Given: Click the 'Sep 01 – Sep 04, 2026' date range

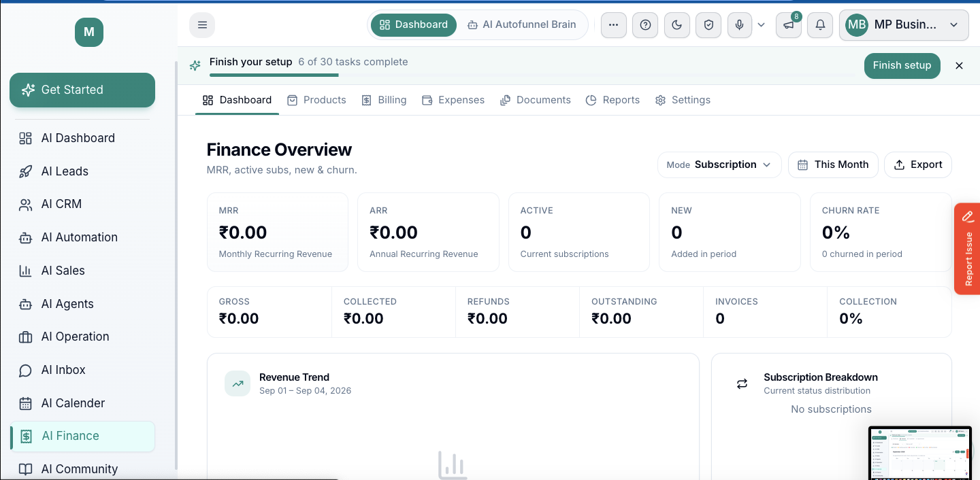Looking at the screenshot, I should tap(306, 391).
